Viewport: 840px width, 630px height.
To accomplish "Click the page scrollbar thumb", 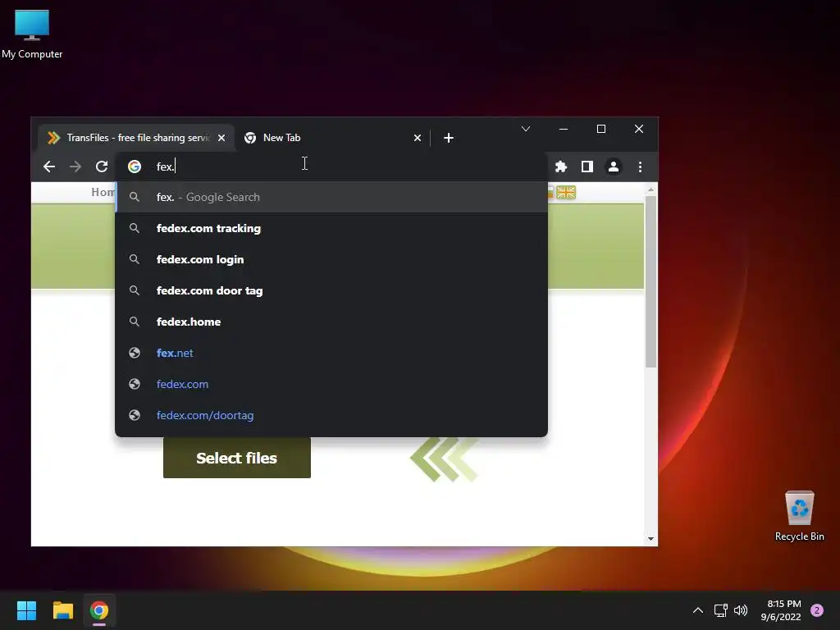I will [651, 281].
